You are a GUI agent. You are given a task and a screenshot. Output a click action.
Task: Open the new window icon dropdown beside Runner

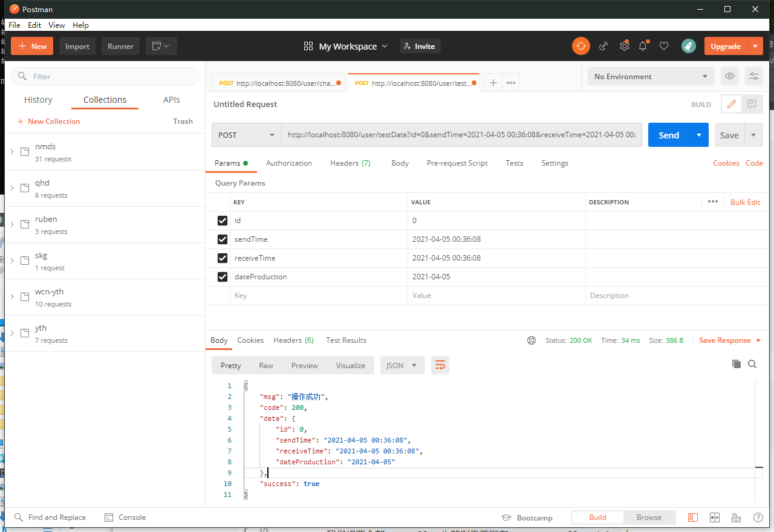click(161, 46)
